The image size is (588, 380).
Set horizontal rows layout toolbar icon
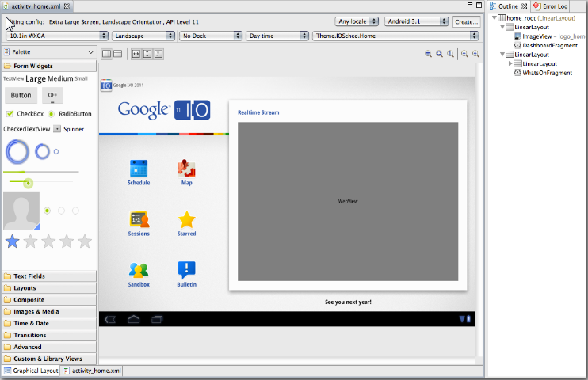pos(118,54)
